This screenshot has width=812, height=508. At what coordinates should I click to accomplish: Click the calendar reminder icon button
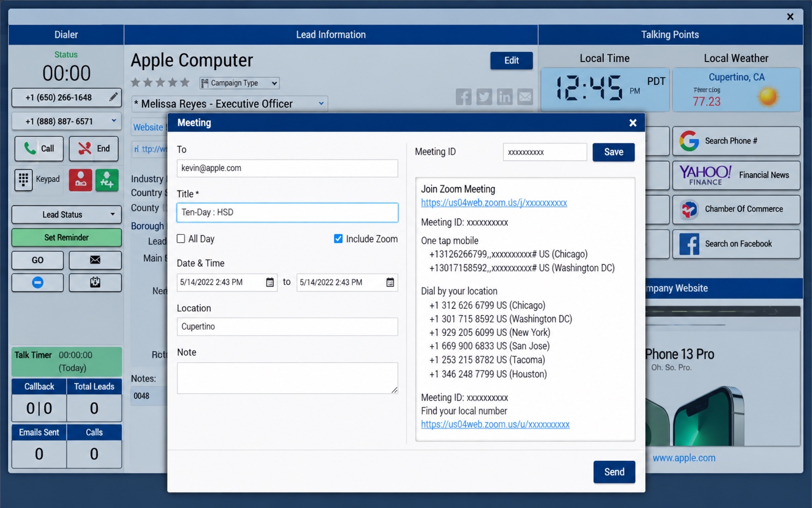click(x=95, y=283)
